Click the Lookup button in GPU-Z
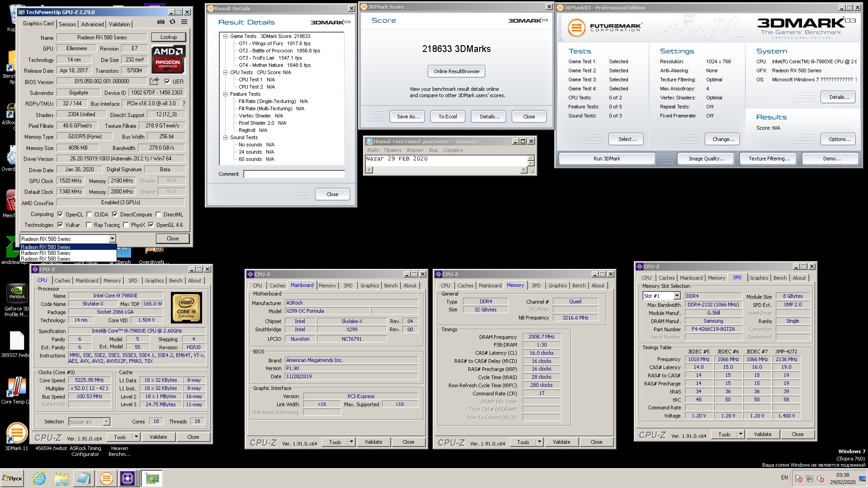Image resolution: width=868 pixels, height=488 pixels. point(169,37)
